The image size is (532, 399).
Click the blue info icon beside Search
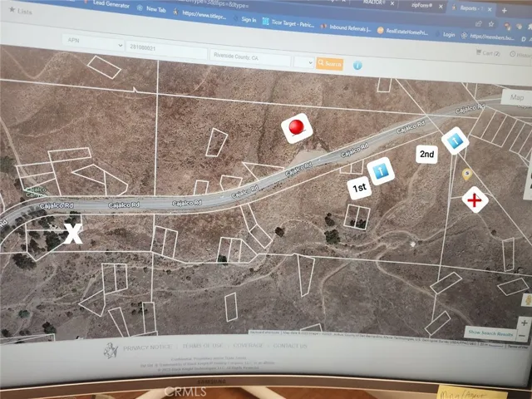coord(357,65)
